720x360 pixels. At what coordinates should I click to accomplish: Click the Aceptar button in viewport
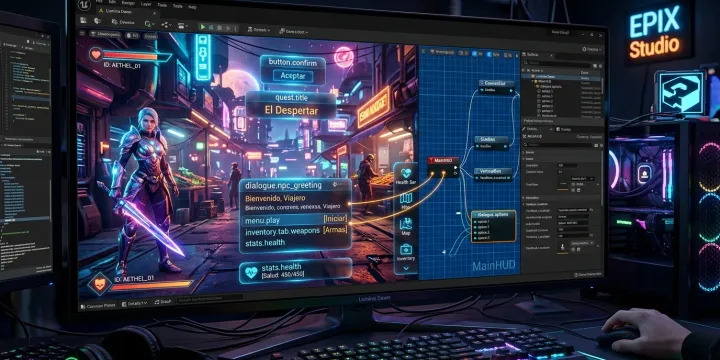pos(292,76)
